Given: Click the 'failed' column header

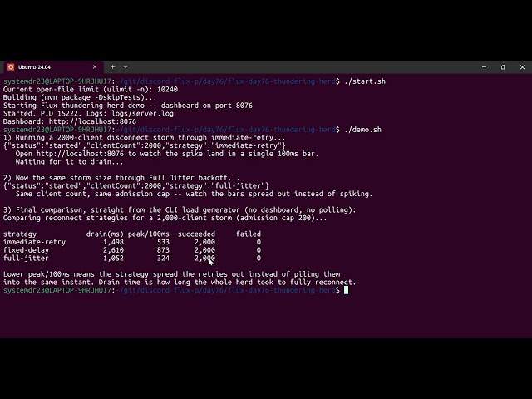Looking at the screenshot, I should click(x=249, y=234).
